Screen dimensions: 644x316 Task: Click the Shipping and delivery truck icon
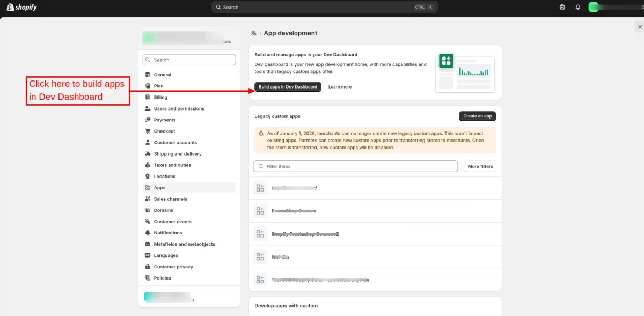click(148, 153)
